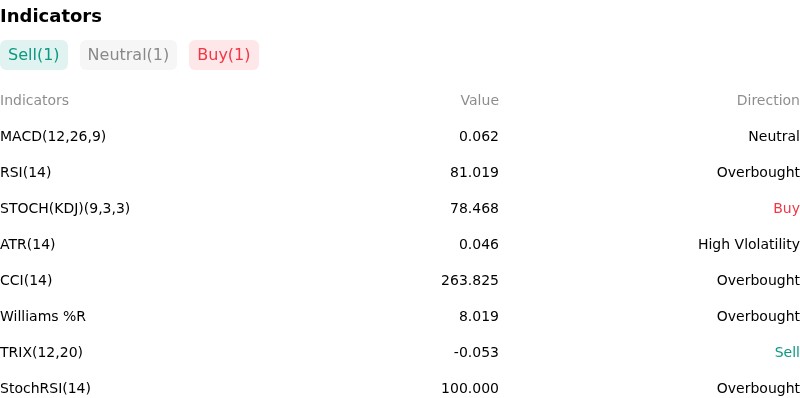Click the Williams %R indicator name

pyautogui.click(x=43, y=316)
